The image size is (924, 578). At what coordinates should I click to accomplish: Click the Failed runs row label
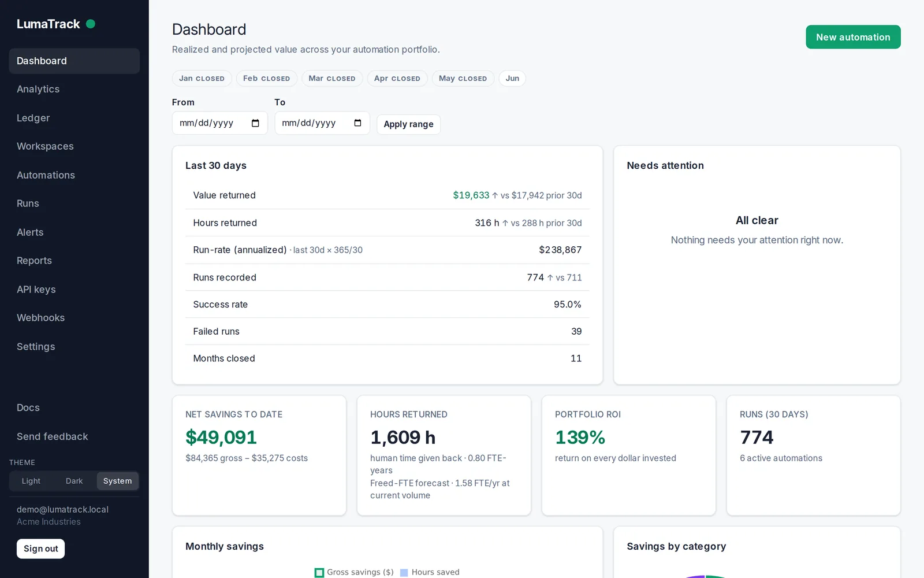click(x=216, y=331)
